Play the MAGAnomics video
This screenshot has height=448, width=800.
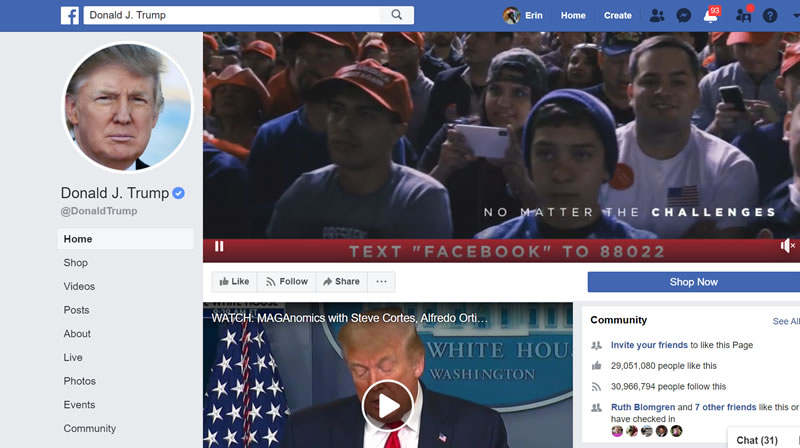pyautogui.click(x=388, y=406)
